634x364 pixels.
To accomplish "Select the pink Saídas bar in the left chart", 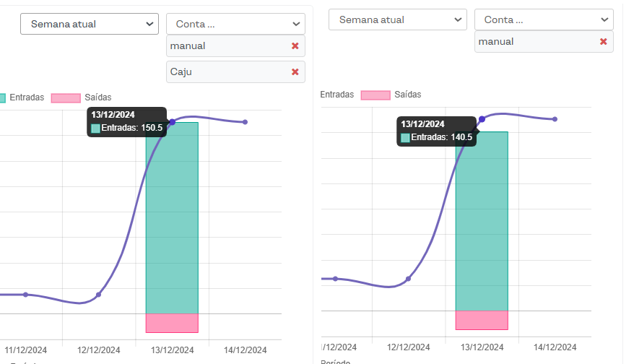I will [172, 323].
